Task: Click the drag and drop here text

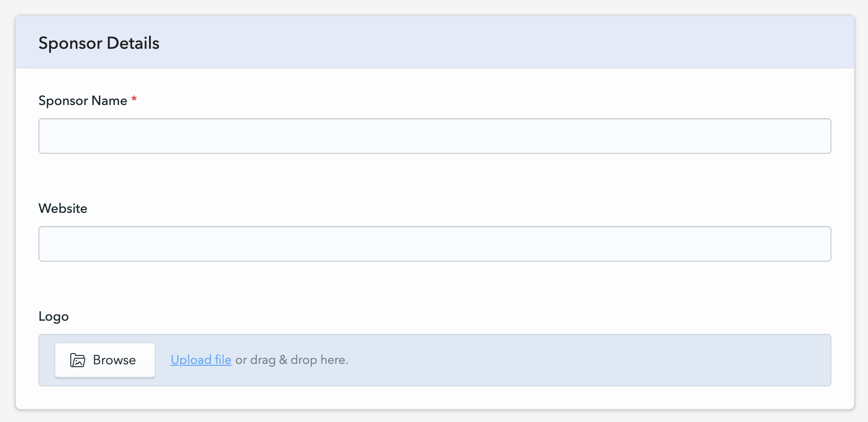Action: [x=292, y=360]
